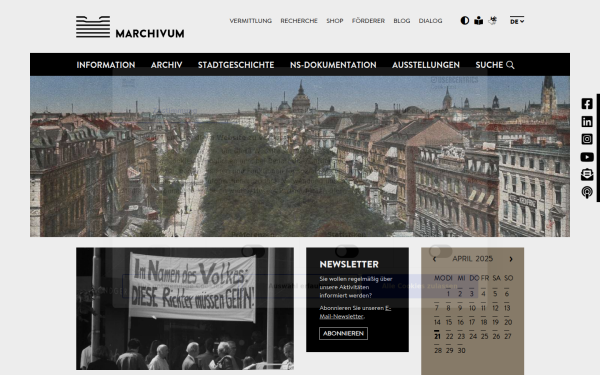Open the Stadtgeschichte main menu
The image size is (600, 375).
click(236, 65)
